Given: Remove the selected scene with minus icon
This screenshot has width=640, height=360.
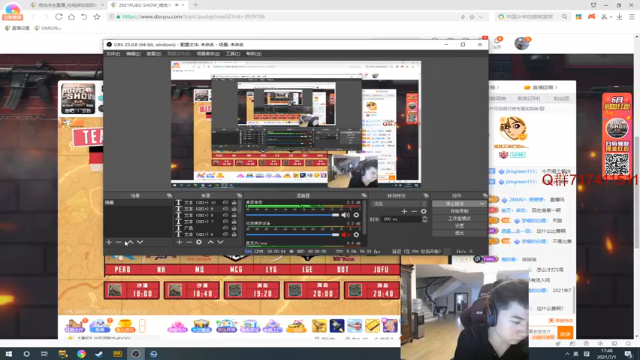Looking at the screenshot, I should (x=118, y=242).
